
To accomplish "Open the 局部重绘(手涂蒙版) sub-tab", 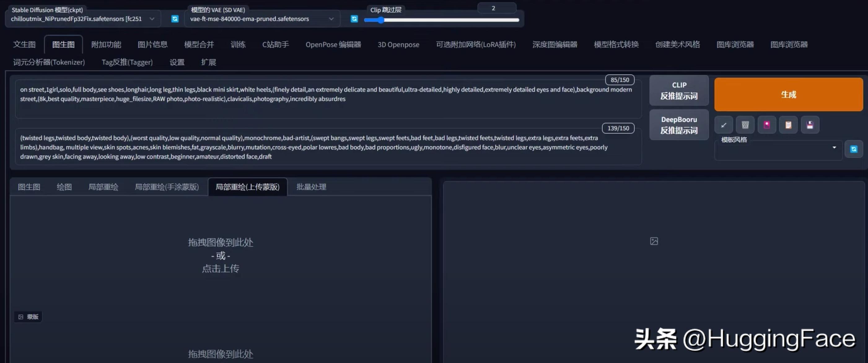I will (x=166, y=187).
